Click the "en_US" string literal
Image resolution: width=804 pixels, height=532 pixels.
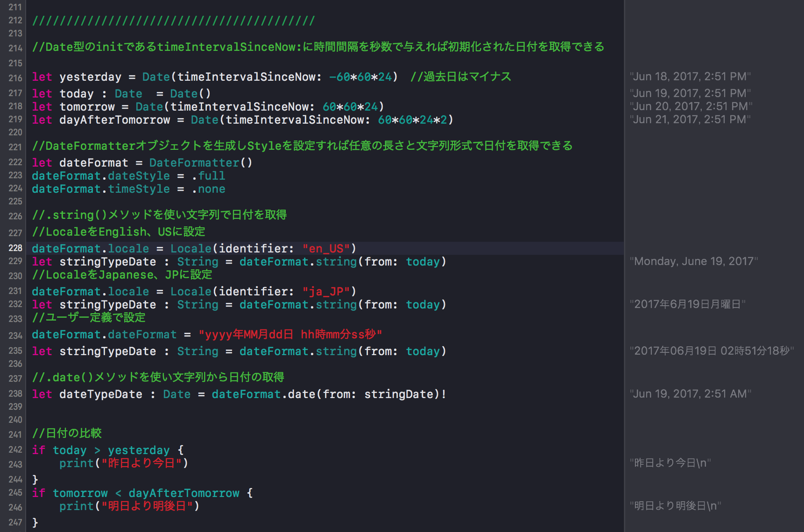tap(326, 249)
